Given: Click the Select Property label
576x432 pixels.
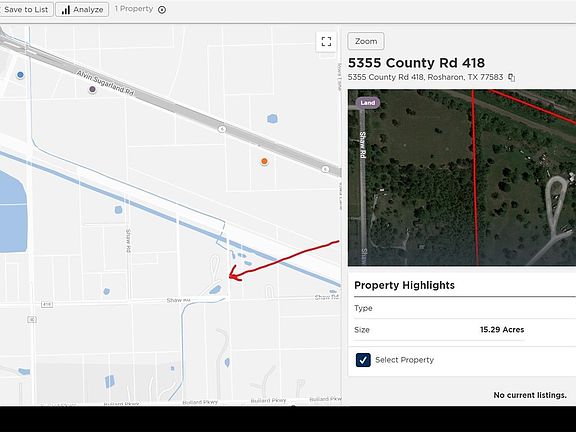Looking at the screenshot, I should point(404,360).
